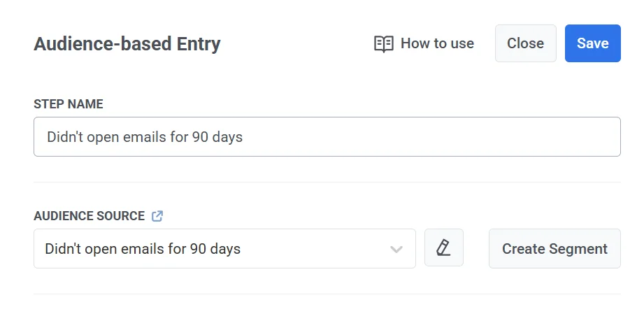The height and width of the screenshot is (316, 644).
Task: Open the external link icon beside Audience Source
Action: [x=157, y=216]
